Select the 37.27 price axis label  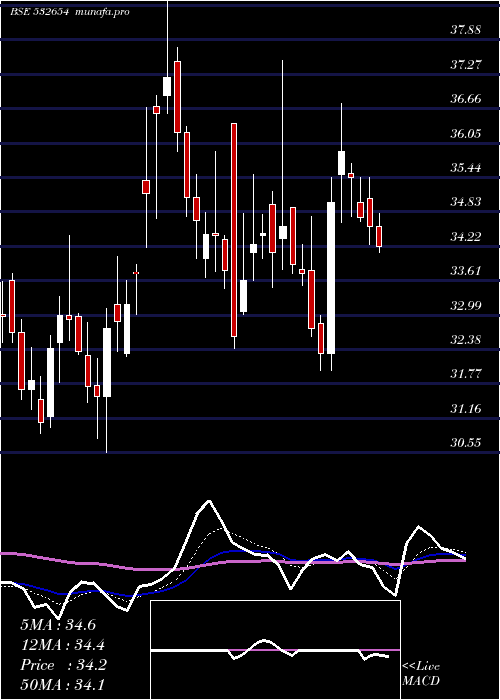(466, 65)
